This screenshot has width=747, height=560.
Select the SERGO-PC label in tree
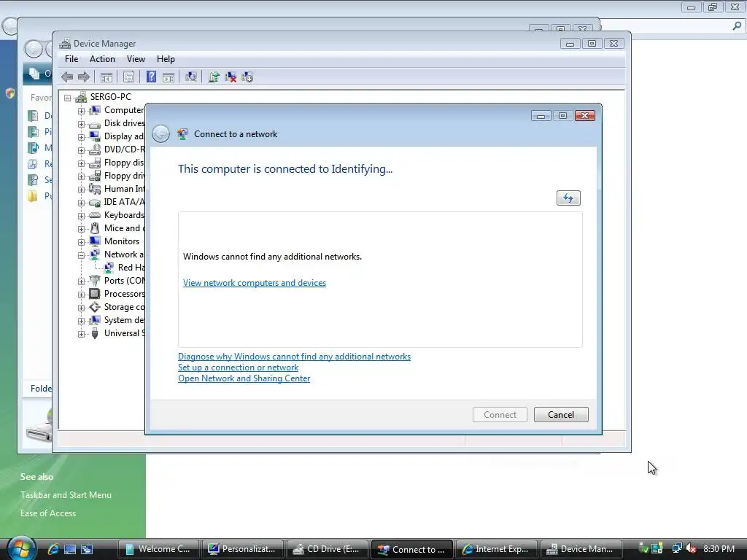coord(111,97)
